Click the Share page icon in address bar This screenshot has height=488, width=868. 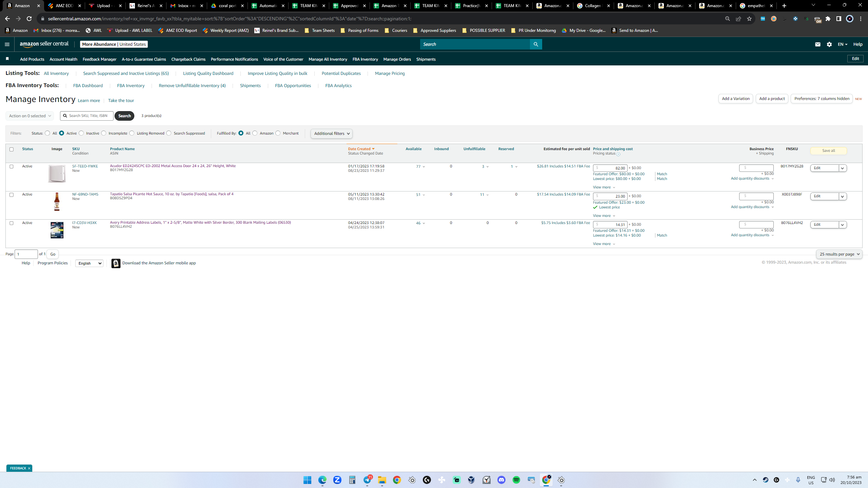tap(738, 19)
